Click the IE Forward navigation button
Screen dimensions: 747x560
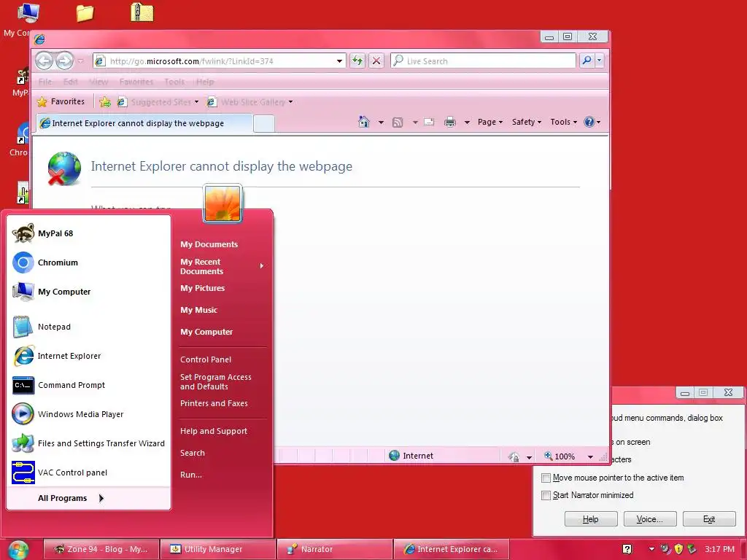pyautogui.click(x=64, y=61)
